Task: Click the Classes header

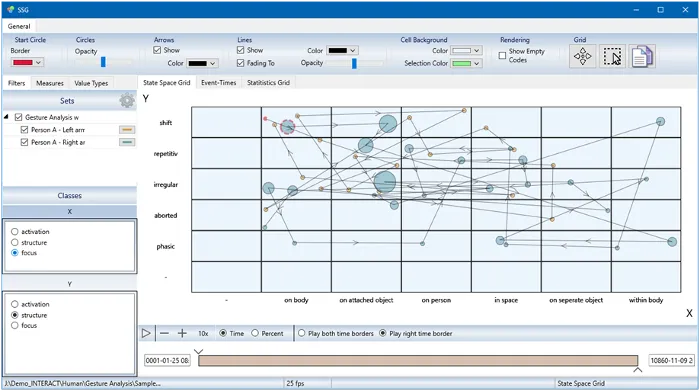Action: (x=70, y=196)
